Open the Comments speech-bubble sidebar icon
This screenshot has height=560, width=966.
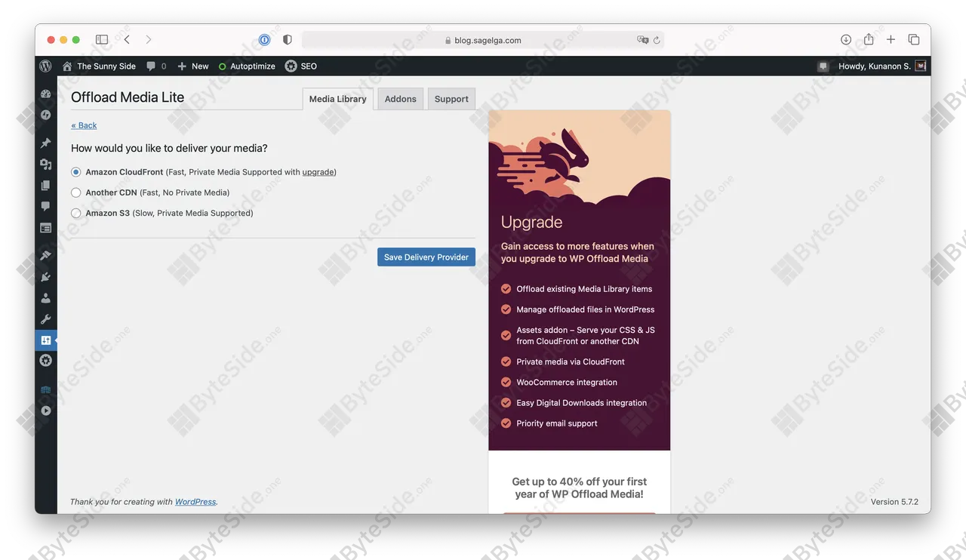tap(45, 206)
